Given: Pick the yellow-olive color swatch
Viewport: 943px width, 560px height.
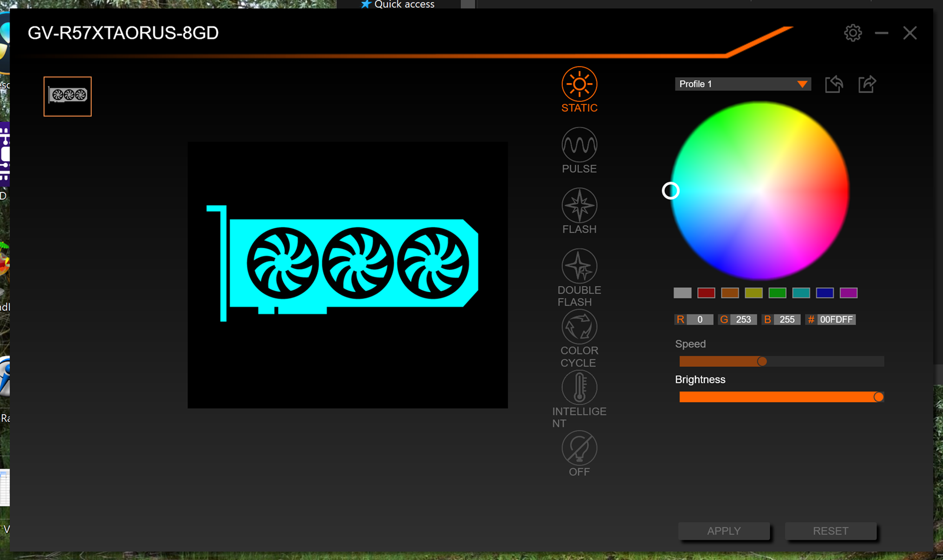Looking at the screenshot, I should (754, 293).
